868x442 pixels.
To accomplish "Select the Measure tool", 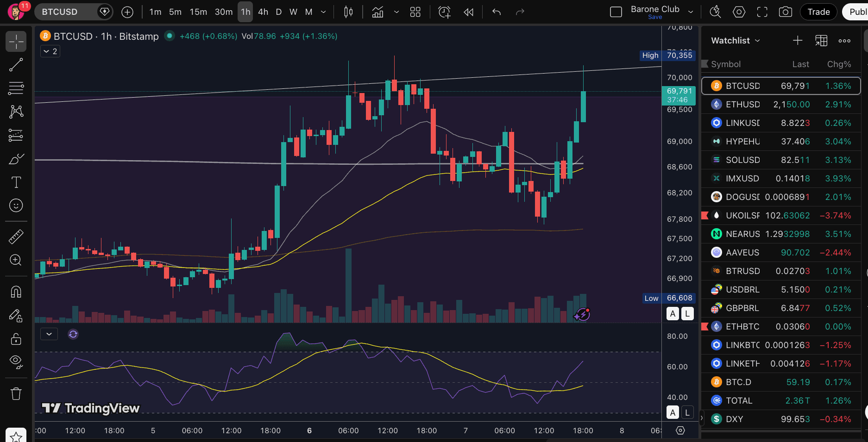I will (x=16, y=237).
